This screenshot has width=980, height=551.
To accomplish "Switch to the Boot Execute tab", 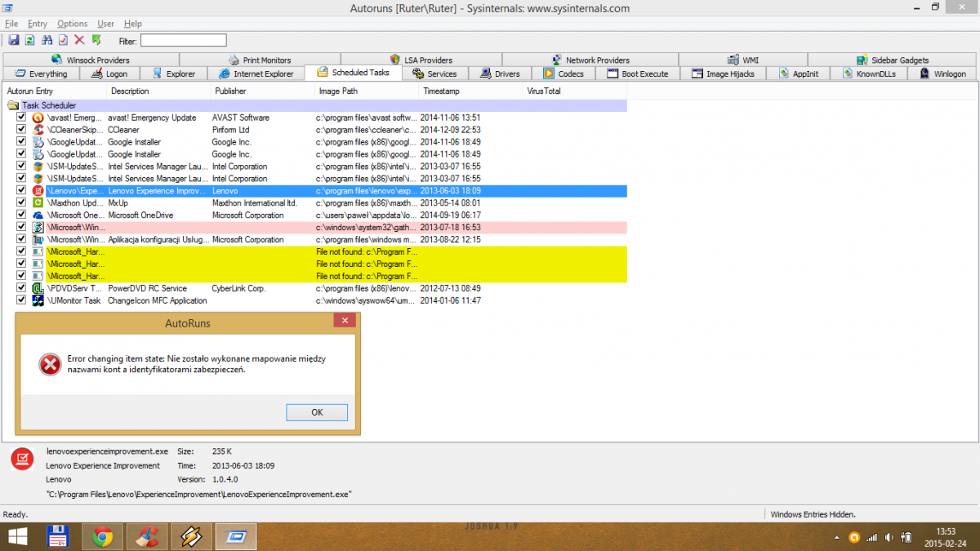I will click(637, 73).
